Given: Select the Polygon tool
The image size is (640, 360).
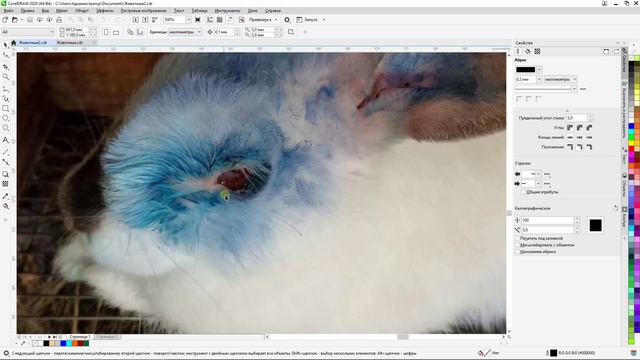Looking at the screenshot, I should point(5,128).
